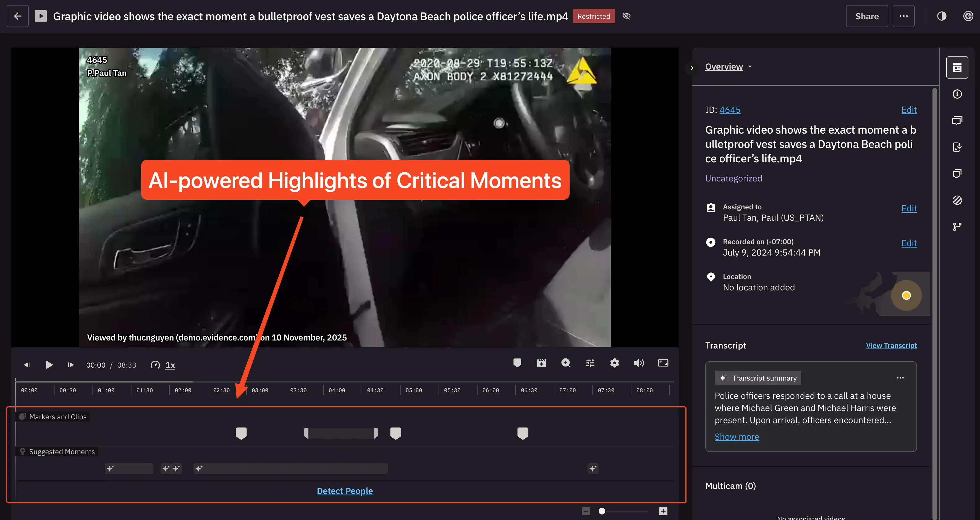Show more of the transcript summary
This screenshot has height=520, width=980.
pos(737,437)
